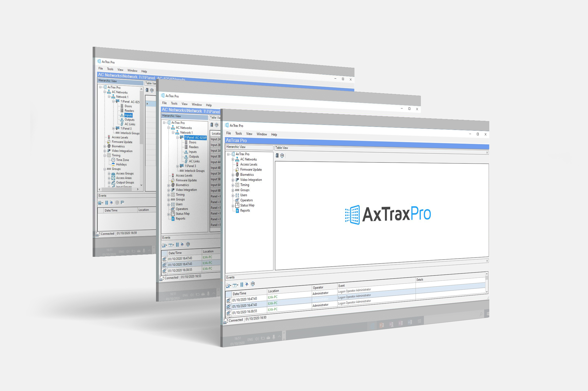Open the operator filter dropdown in front window Events toolbar
Viewport: 588px width, 391px height.
click(228, 286)
